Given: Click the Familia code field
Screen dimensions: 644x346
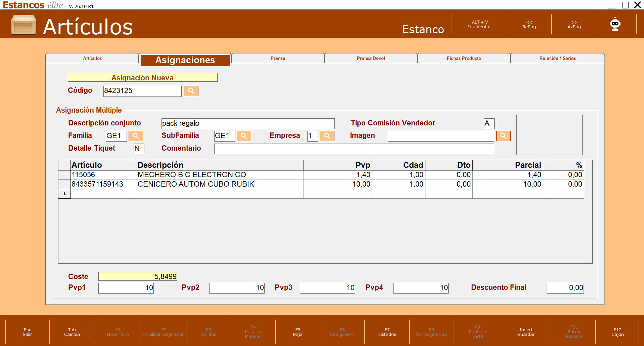Looking at the screenshot, I should click(116, 136).
